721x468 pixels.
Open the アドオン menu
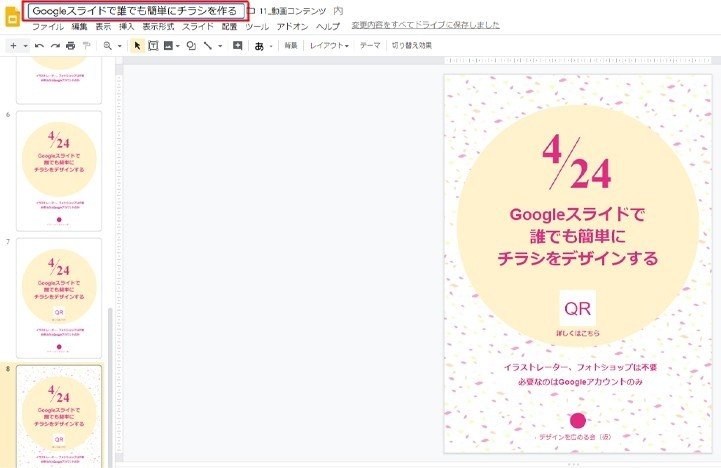292,27
